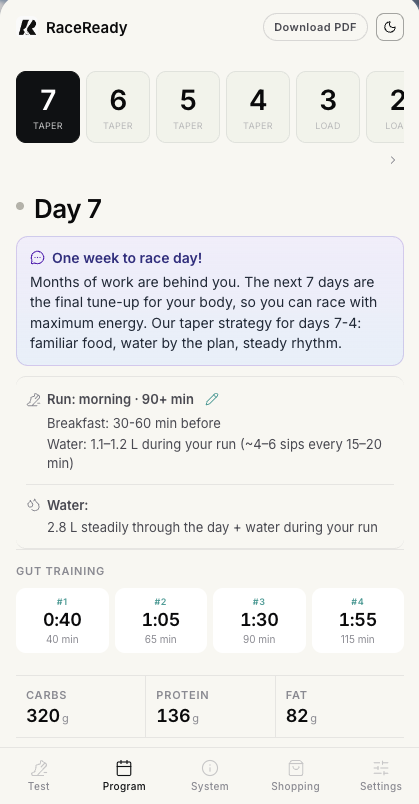Open gut training slot #3 at 1:30
This screenshot has width=419, height=804.
pyautogui.click(x=260, y=620)
